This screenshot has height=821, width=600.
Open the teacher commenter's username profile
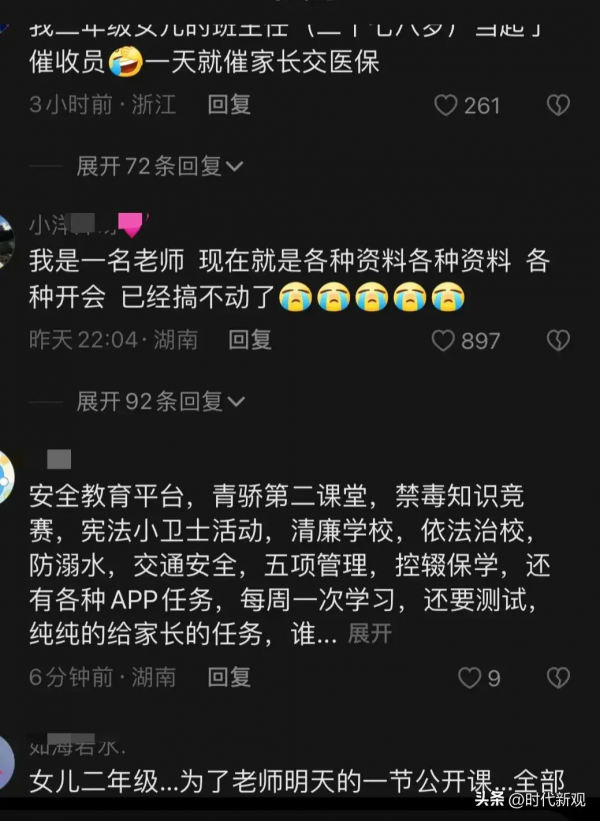pyautogui.click(x=72, y=225)
